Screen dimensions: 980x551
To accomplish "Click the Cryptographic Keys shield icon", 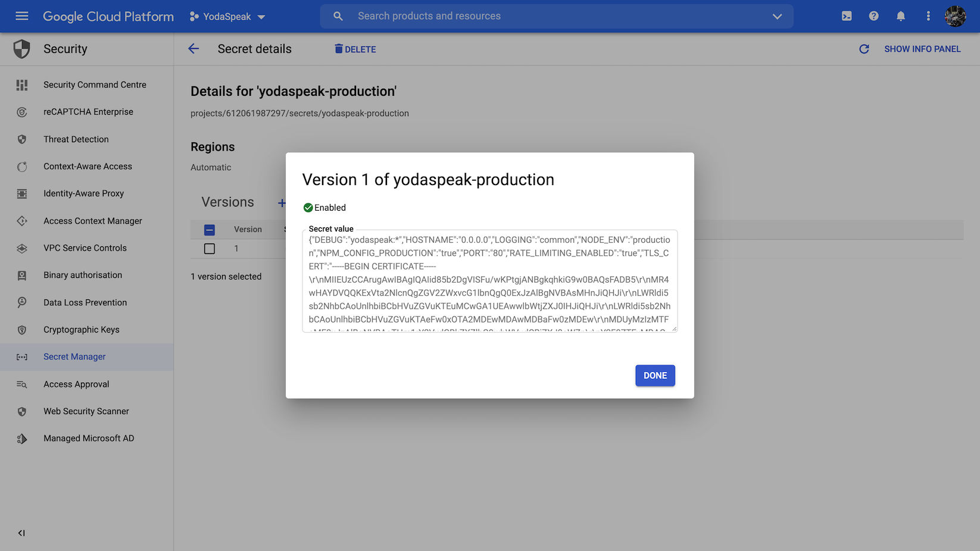I will [22, 330].
